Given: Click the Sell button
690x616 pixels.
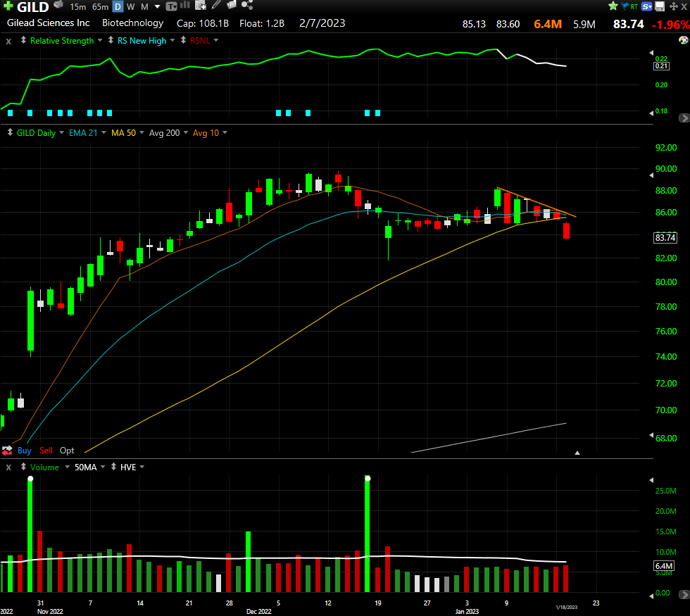Looking at the screenshot, I should [46, 450].
